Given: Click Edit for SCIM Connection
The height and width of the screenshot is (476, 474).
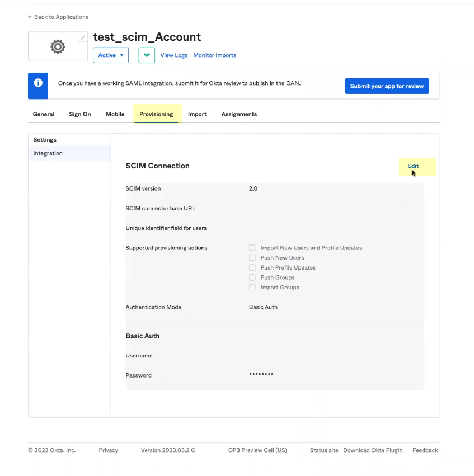Looking at the screenshot, I should click(x=413, y=166).
